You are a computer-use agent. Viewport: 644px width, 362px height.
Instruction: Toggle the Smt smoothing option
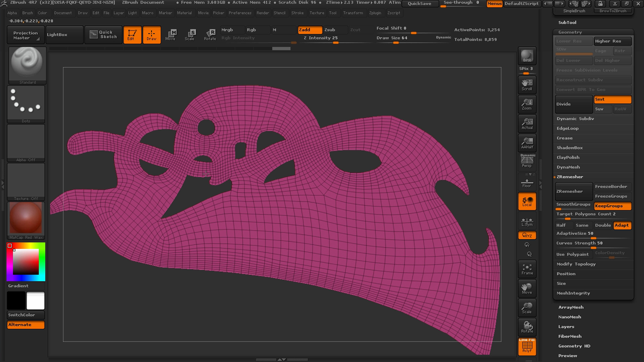(612, 99)
